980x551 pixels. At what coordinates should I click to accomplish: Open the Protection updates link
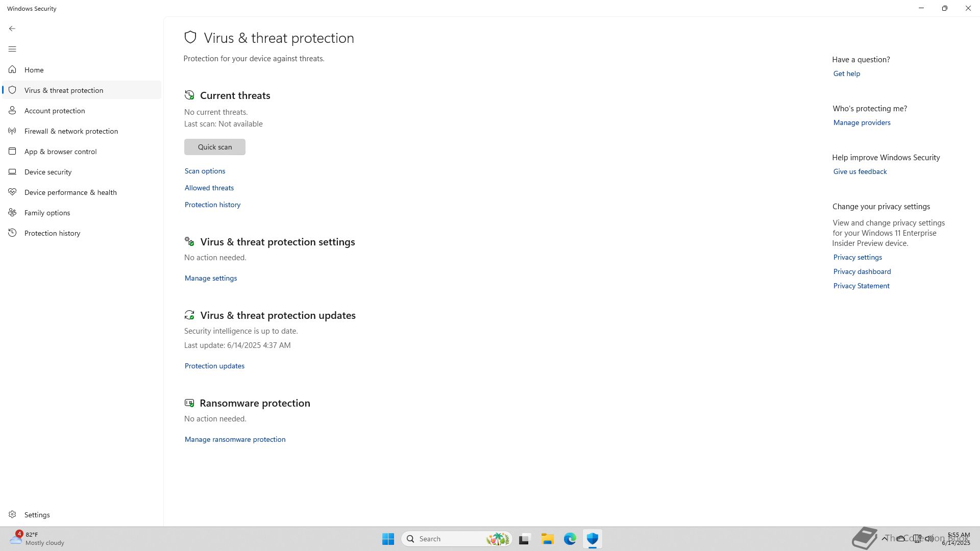coord(214,366)
